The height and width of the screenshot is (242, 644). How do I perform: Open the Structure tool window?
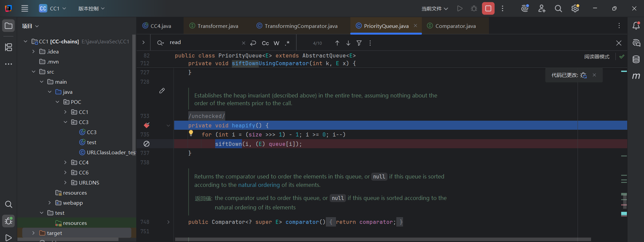coord(9,47)
